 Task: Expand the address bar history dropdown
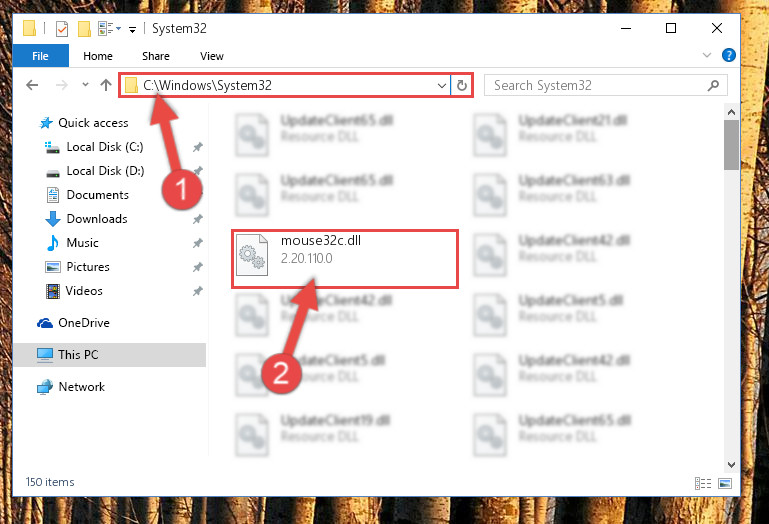pos(441,86)
